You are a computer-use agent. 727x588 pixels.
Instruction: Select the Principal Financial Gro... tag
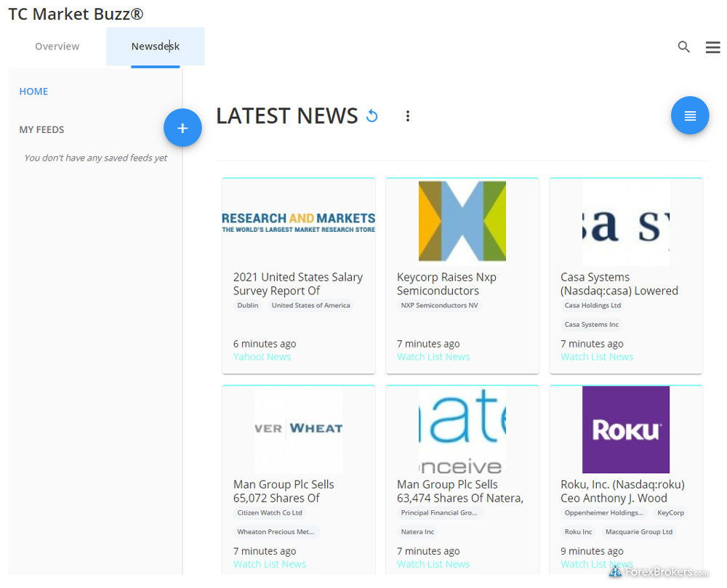[x=438, y=513]
